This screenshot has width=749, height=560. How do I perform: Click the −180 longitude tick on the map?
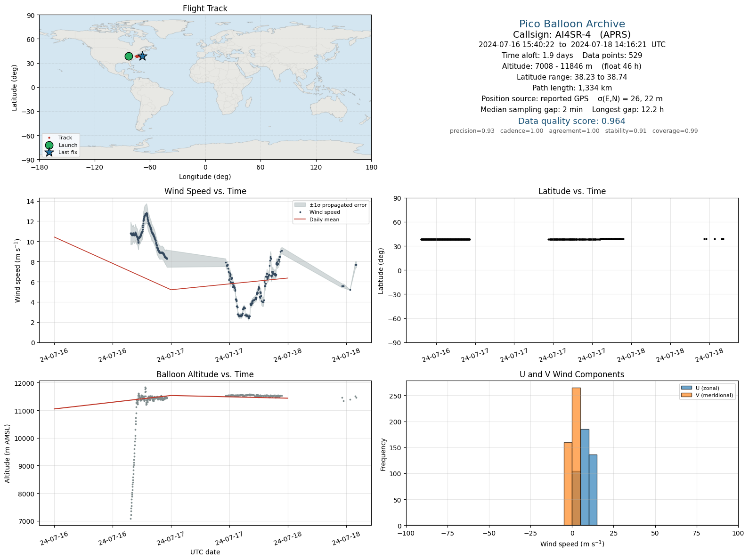click(39, 167)
